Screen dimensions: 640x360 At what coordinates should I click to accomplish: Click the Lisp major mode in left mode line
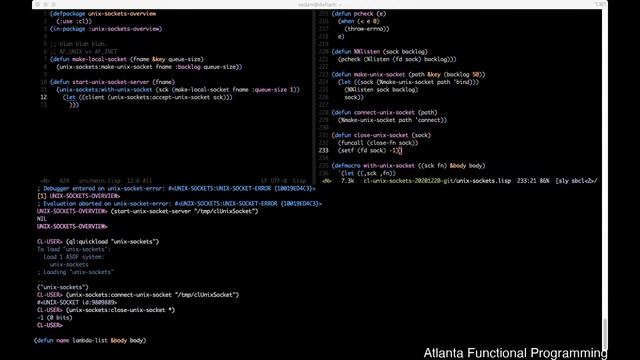coord(299,181)
